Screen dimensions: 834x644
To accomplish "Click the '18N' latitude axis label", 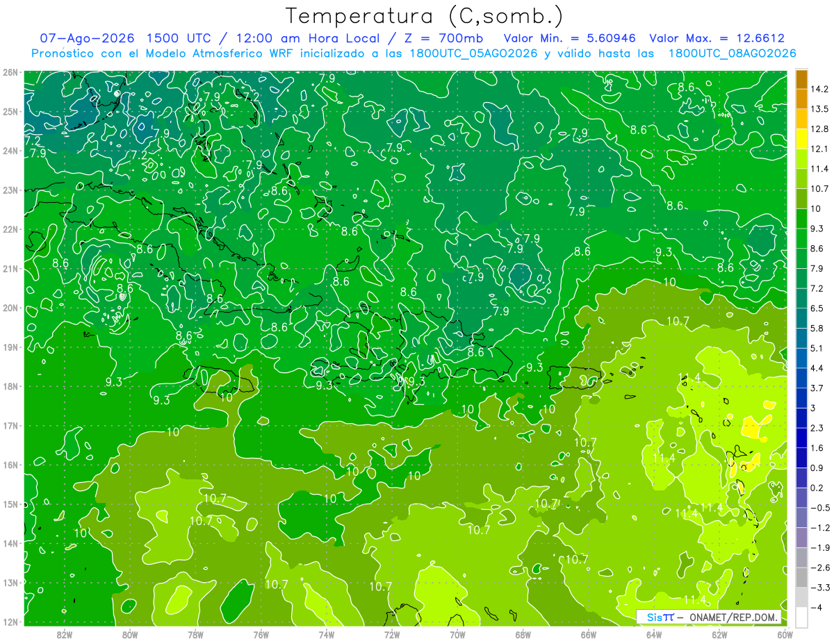I will (x=10, y=386).
